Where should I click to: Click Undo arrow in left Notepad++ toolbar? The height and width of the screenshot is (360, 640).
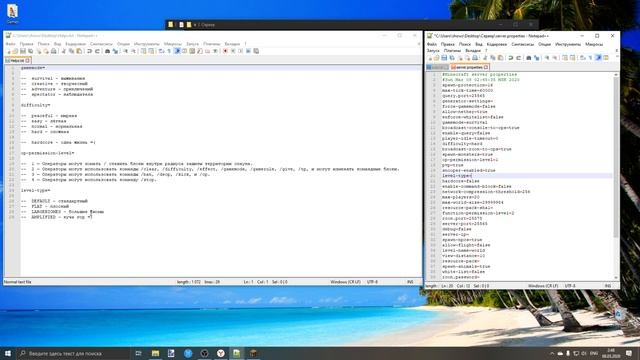pyautogui.click(x=89, y=51)
